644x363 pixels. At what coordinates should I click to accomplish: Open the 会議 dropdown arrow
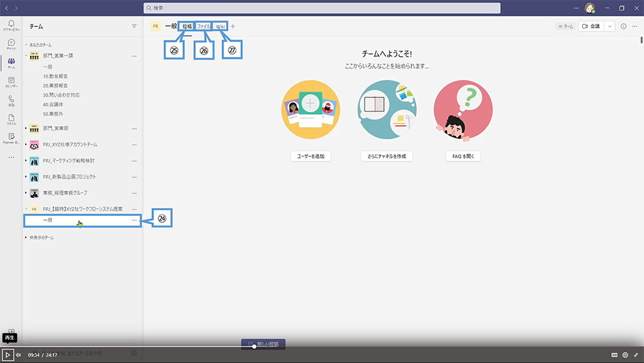[609, 26]
